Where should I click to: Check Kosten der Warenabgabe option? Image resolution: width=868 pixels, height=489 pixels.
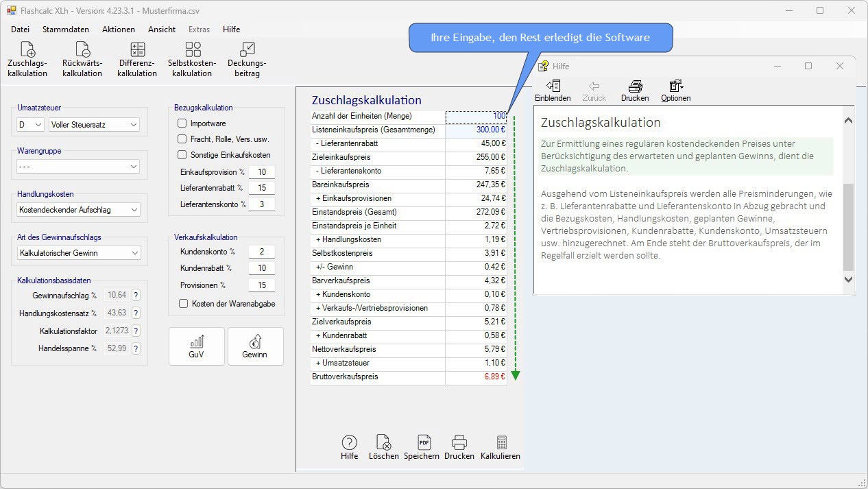coord(183,304)
